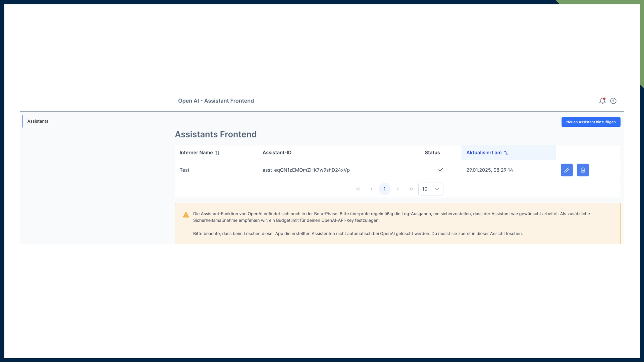Select the assistant ID text asst_eqQN1zEMOmZHK7w9shD24xVp

click(x=306, y=170)
